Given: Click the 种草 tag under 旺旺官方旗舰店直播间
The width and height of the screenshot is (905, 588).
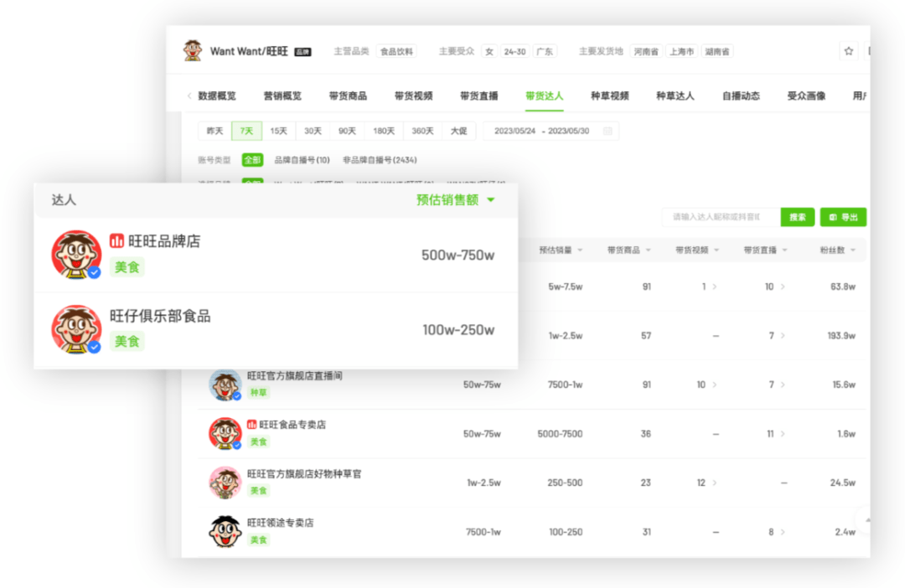Looking at the screenshot, I should point(259,392).
